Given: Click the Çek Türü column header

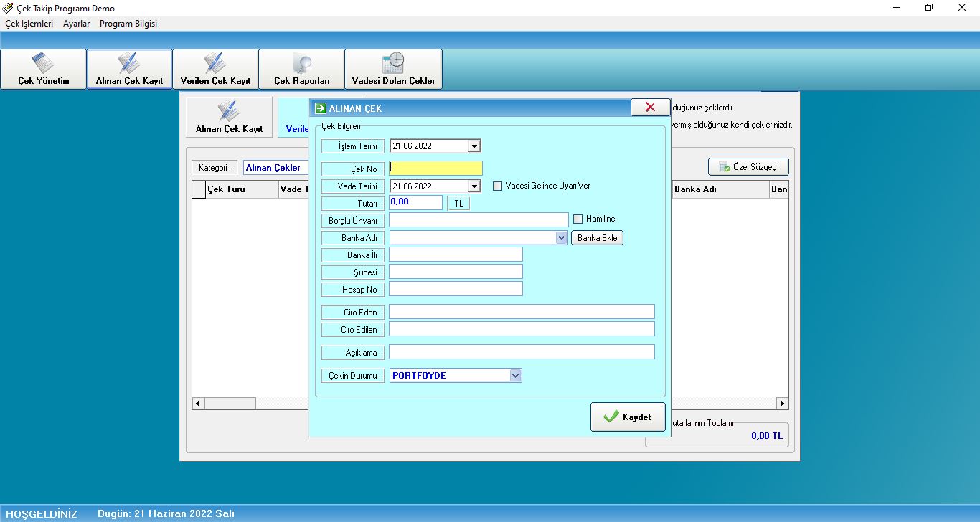Looking at the screenshot, I should click(242, 189).
